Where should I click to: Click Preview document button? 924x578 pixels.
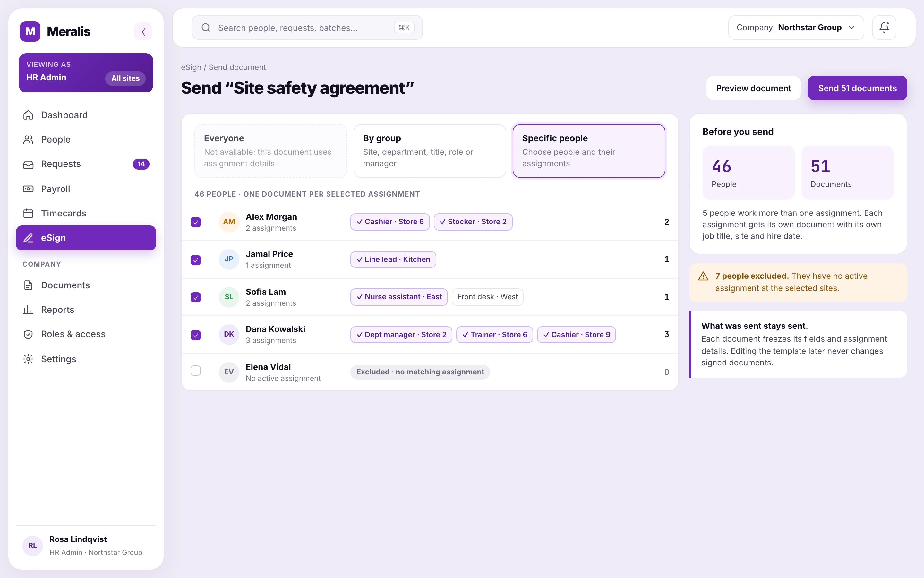click(753, 88)
